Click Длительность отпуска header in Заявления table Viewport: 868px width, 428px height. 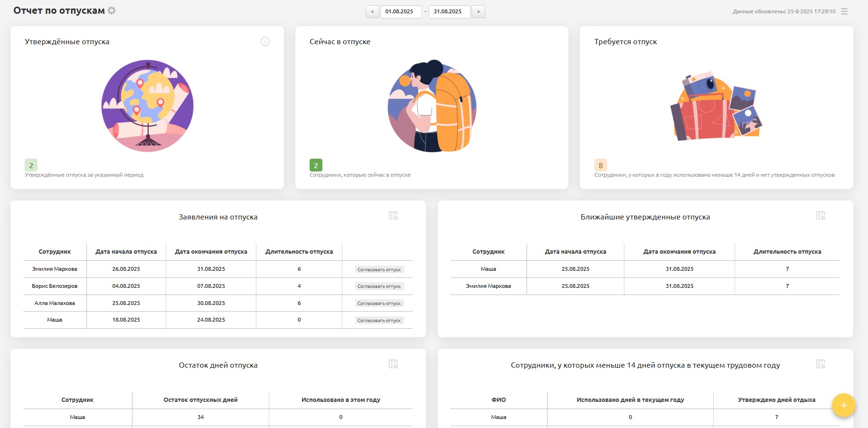(299, 252)
